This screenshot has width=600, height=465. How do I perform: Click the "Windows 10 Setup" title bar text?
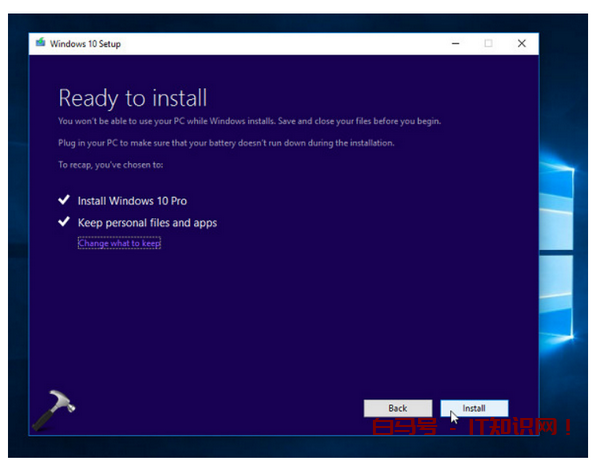[85, 44]
